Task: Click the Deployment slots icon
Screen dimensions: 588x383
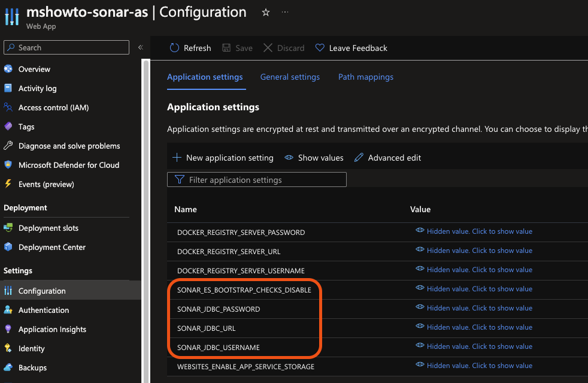Action: point(8,228)
